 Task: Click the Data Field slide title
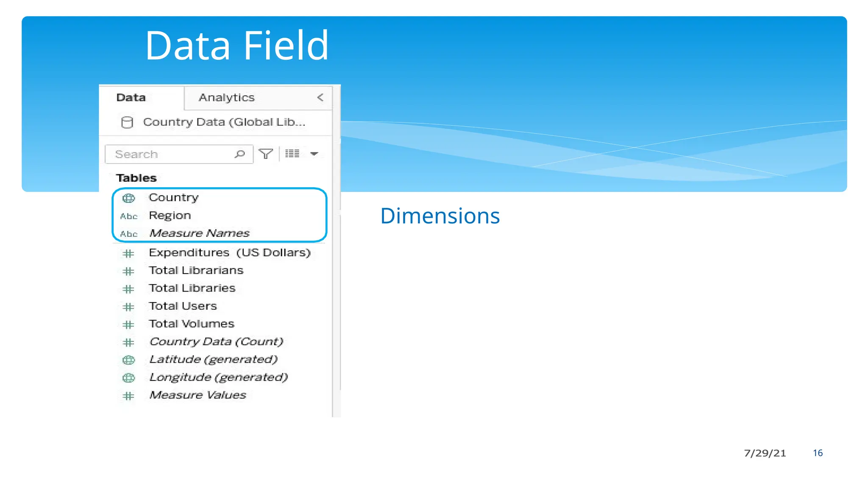click(237, 45)
